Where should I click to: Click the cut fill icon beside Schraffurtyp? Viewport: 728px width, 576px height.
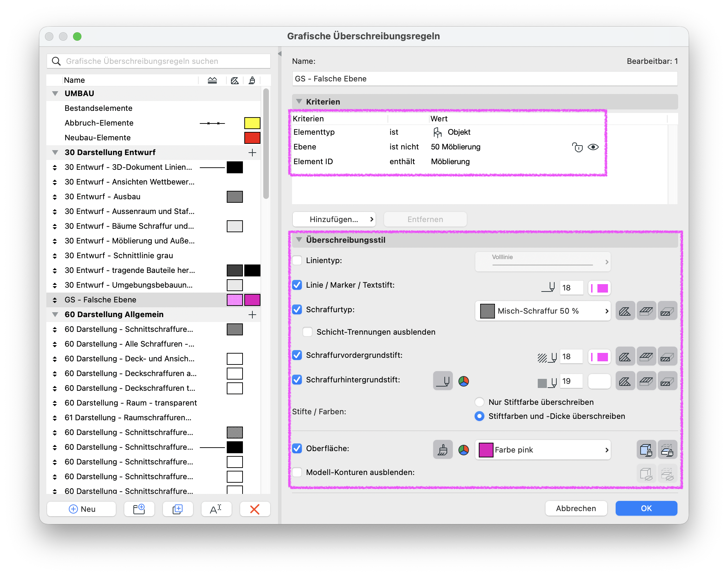625,311
